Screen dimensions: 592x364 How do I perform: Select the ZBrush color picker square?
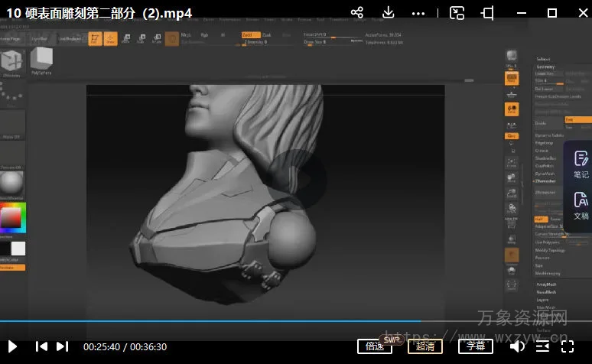pos(12,217)
